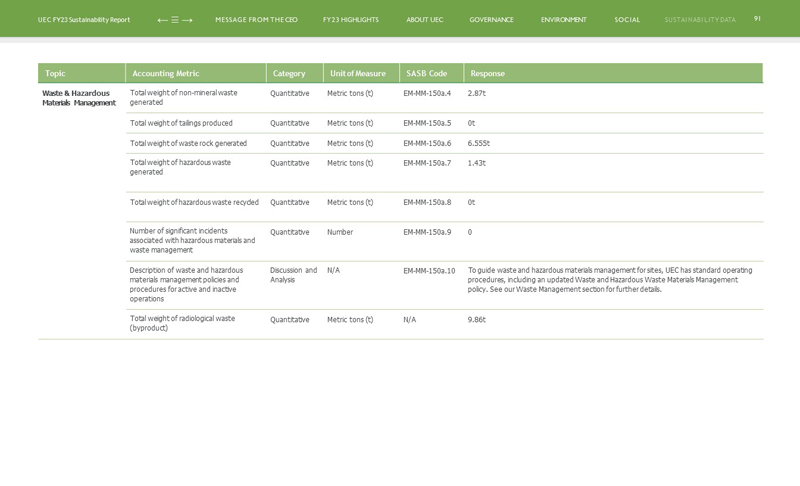This screenshot has height=486, width=800.
Task: Click the SASB Code column header
Action: 426,74
